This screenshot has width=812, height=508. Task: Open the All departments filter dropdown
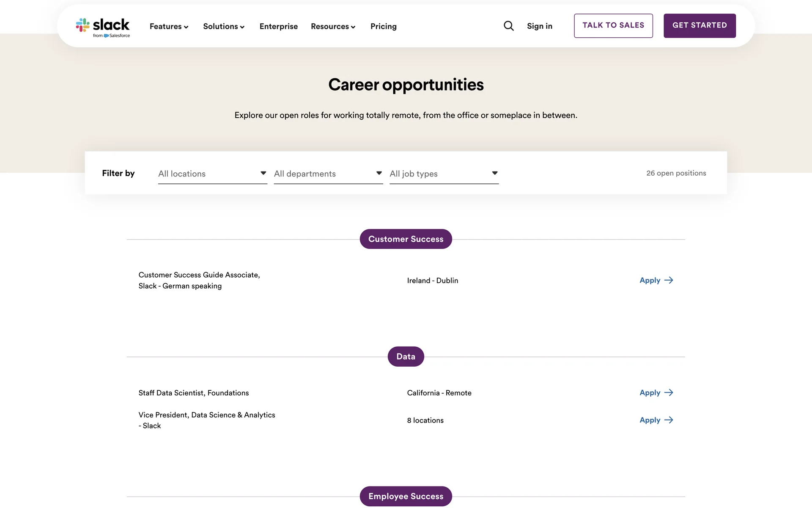pos(328,174)
